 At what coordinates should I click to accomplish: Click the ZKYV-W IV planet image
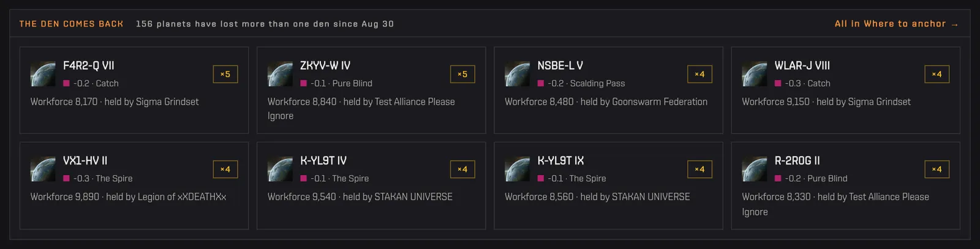tap(280, 74)
